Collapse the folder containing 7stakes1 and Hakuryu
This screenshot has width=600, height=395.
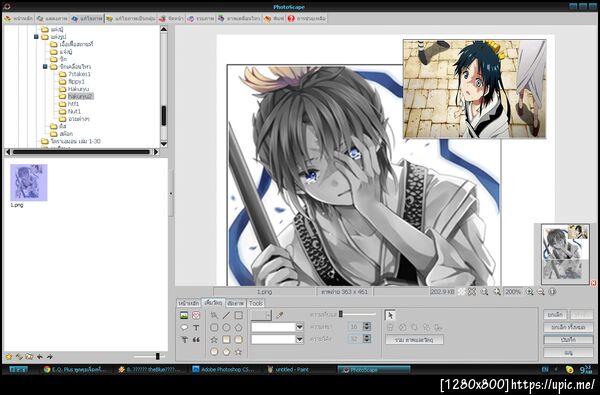point(45,67)
